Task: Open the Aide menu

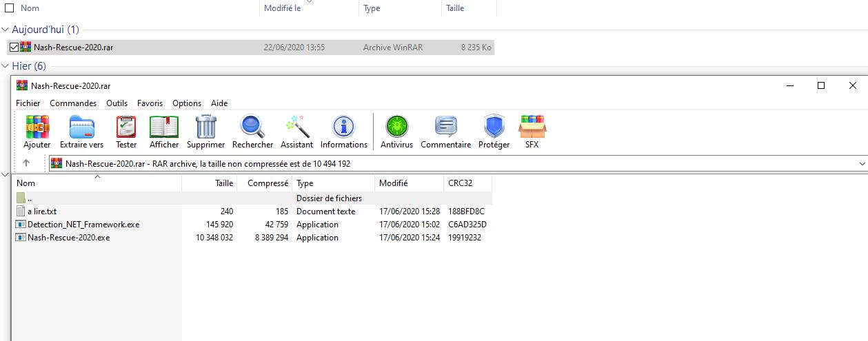Action: pyautogui.click(x=219, y=103)
